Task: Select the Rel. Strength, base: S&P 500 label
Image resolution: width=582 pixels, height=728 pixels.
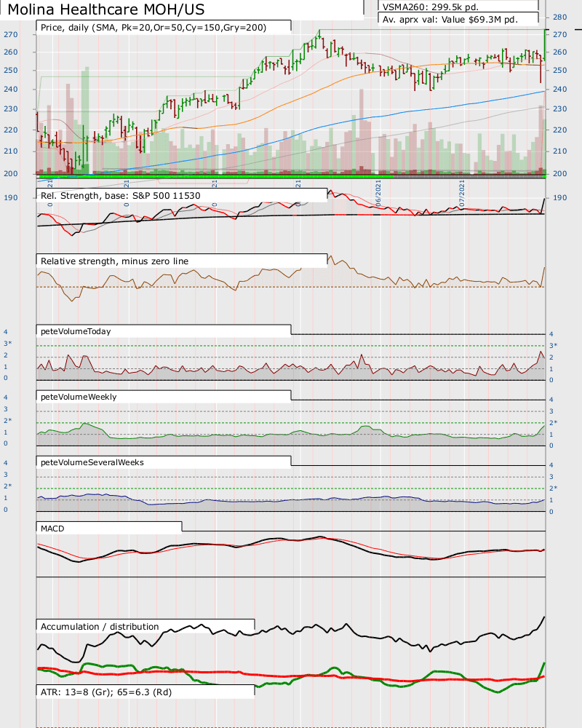Action: coord(120,195)
